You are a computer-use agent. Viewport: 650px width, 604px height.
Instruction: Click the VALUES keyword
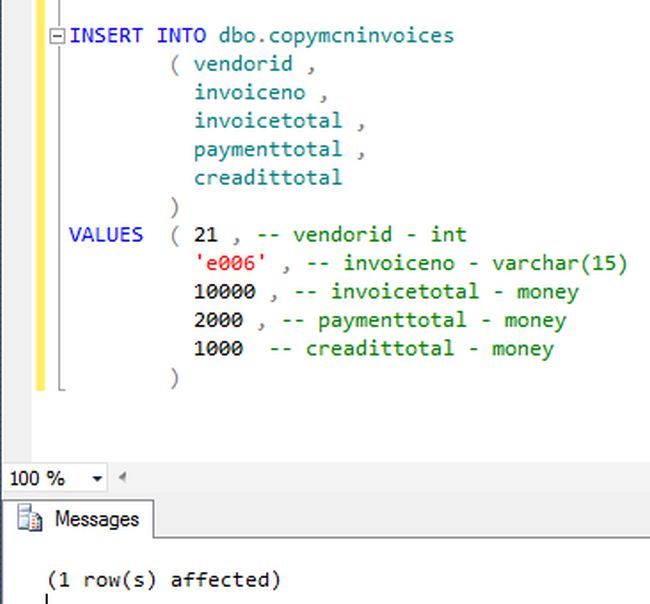106,235
